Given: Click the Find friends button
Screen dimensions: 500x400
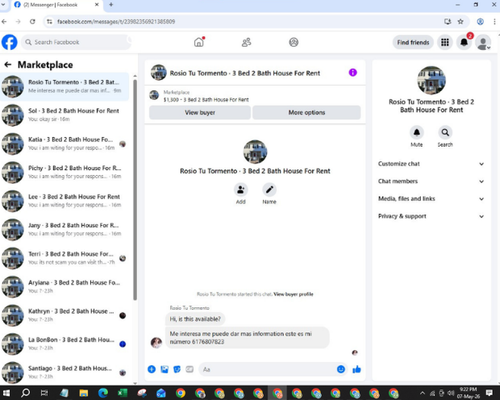Looking at the screenshot, I should tap(413, 42).
